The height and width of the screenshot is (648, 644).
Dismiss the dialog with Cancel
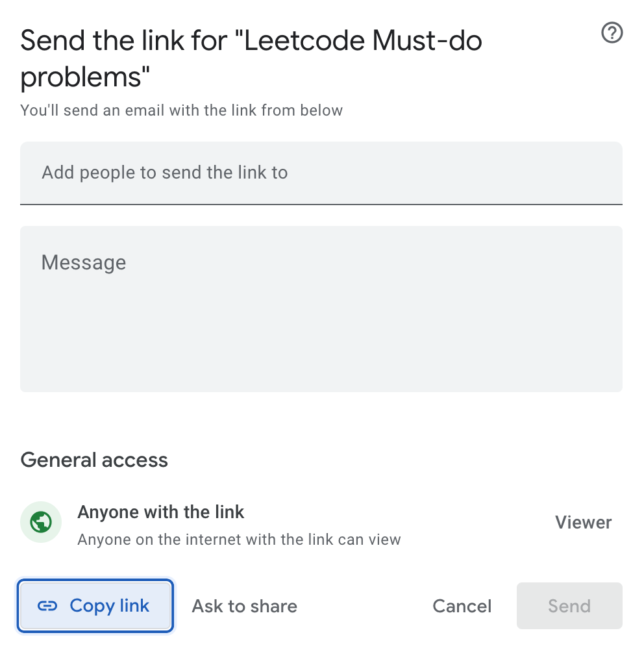[x=462, y=606]
